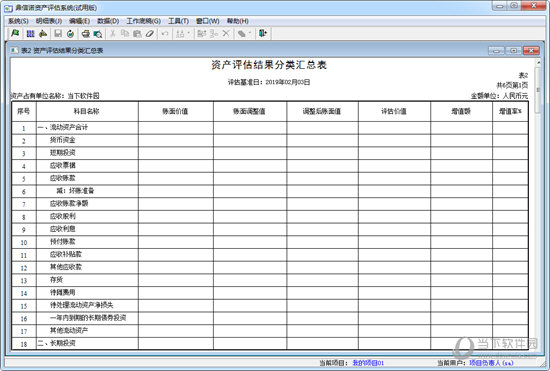Click the scissors Cut icon
This screenshot has height=371, width=550.
(x=113, y=34)
